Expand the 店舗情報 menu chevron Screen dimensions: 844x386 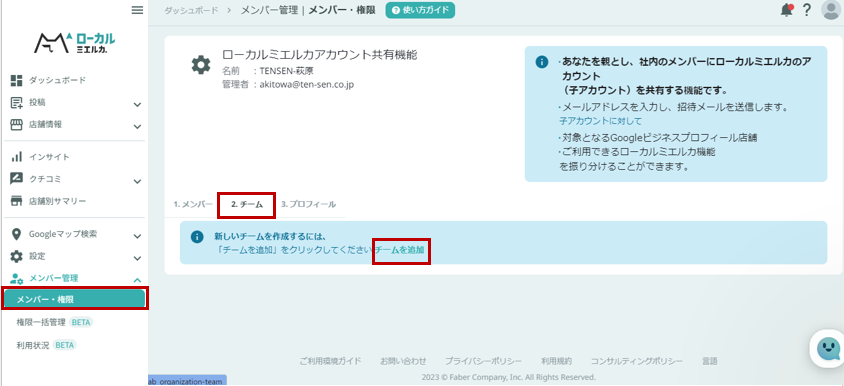coord(137,127)
